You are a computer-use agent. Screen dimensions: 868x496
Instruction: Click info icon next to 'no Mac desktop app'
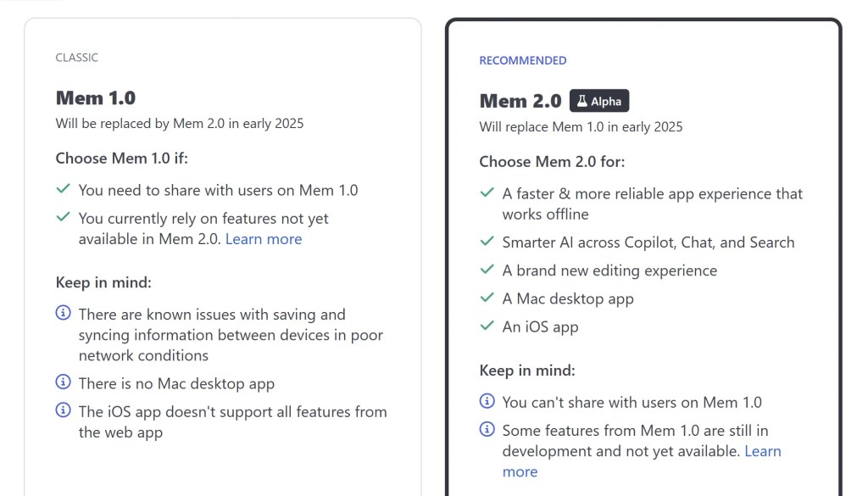[x=63, y=382]
